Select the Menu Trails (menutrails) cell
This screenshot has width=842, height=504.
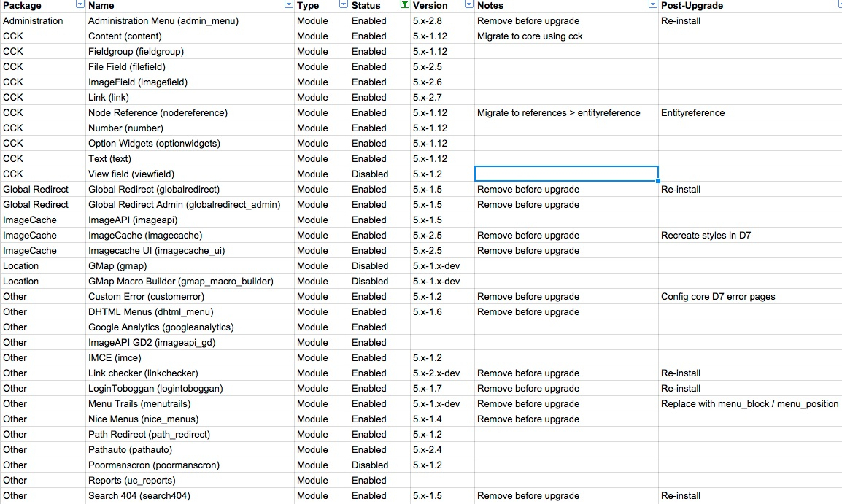click(190, 403)
